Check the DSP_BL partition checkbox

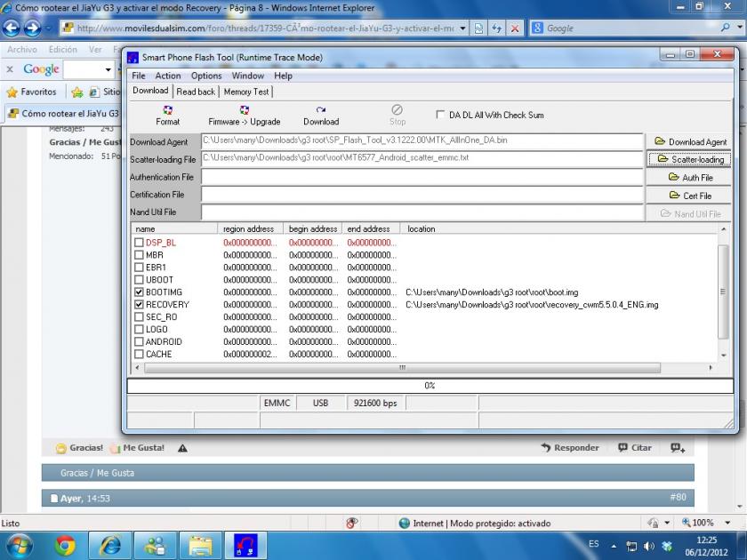pyautogui.click(x=139, y=243)
